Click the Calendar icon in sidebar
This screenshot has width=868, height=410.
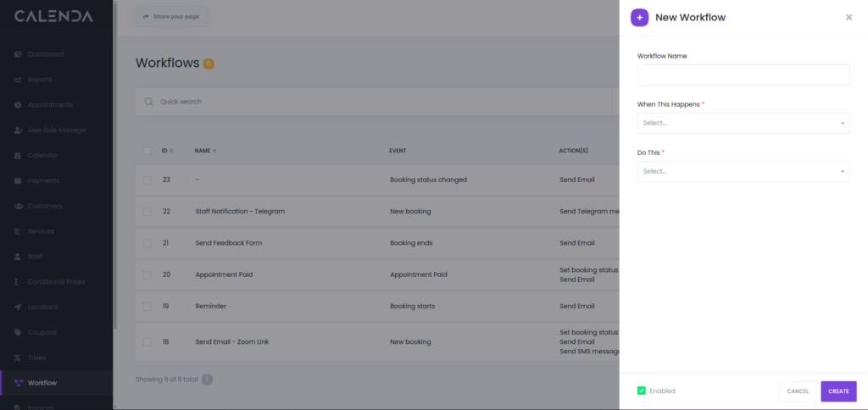tap(18, 156)
